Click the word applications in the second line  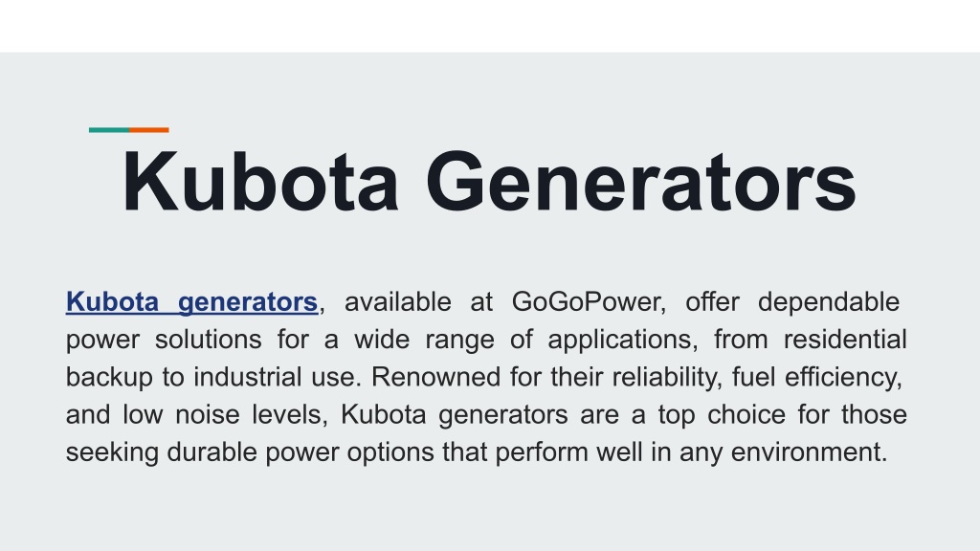coord(619,342)
